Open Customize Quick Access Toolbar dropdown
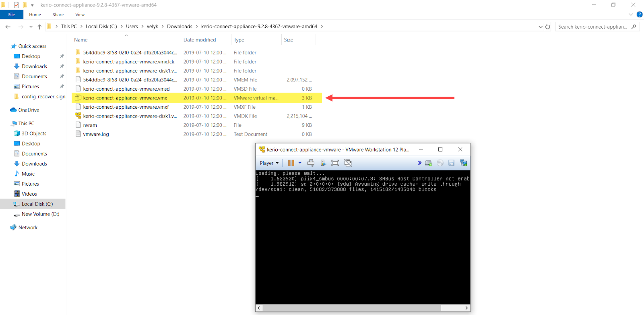The height and width of the screenshot is (315, 644). (x=32, y=5)
